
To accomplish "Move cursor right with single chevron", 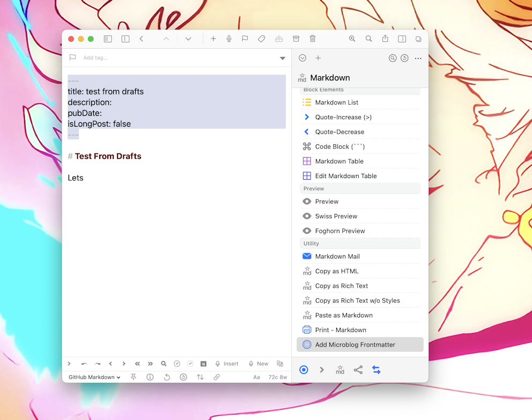I will [x=124, y=364].
